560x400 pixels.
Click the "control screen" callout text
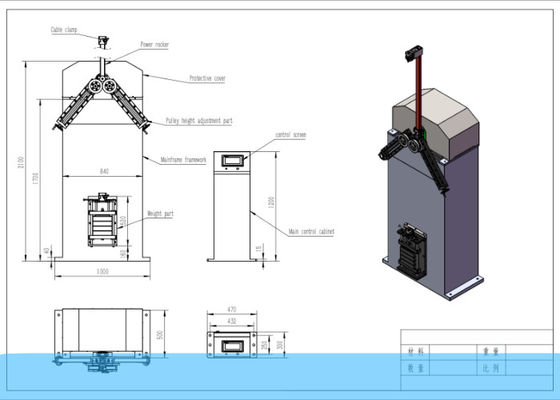coord(291,135)
